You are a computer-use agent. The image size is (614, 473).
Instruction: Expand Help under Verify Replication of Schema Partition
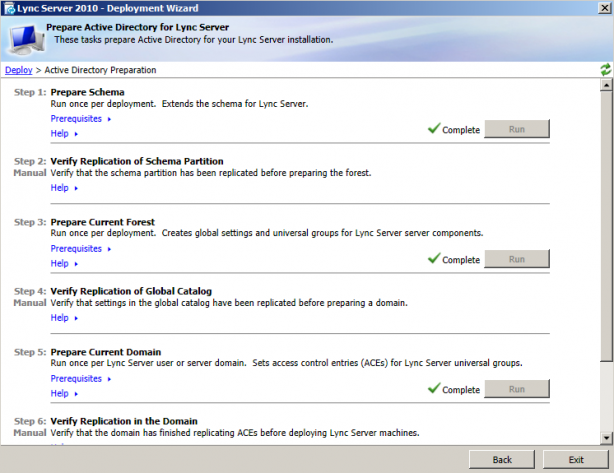click(x=64, y=188)
